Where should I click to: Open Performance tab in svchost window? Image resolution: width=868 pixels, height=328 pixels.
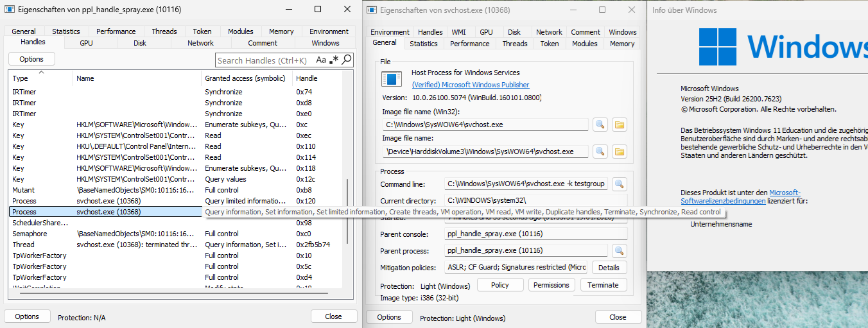[470, 44]
